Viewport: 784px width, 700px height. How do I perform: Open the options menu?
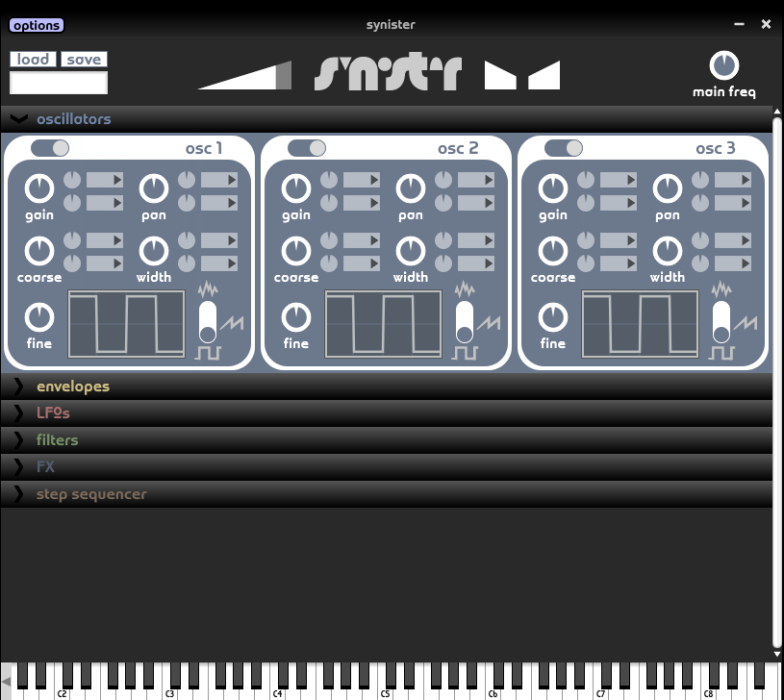coord(37,26)
